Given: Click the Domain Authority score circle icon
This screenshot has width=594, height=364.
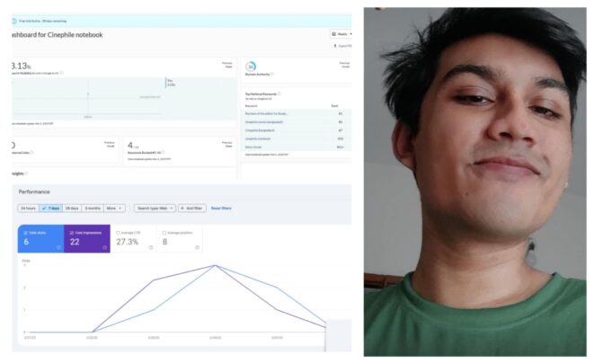Looking at the screenshot, I should pyautogui.click(x=252, y=67).
